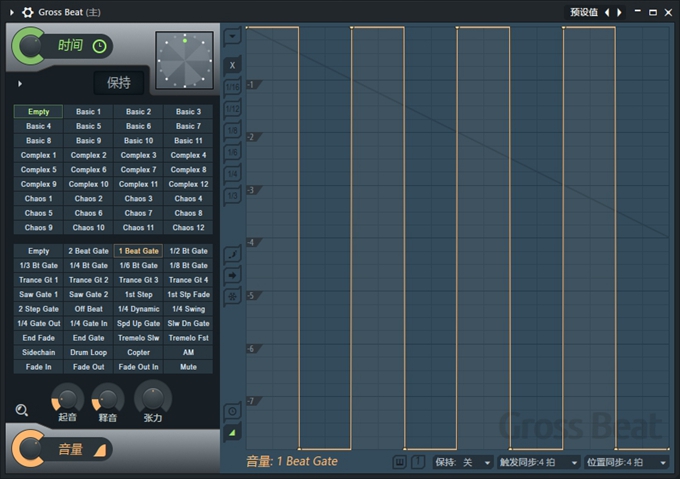
Task: Expand the small arrow left of 保持
Action: point(20,83)
